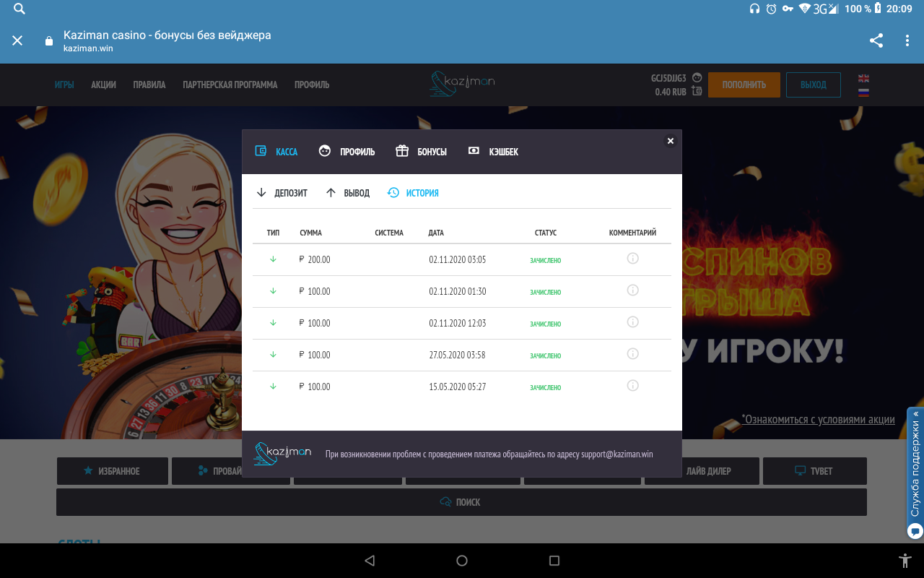The image size is (924, 578).
Task: Select the Депозит section
Action: (x=282, y=193)
